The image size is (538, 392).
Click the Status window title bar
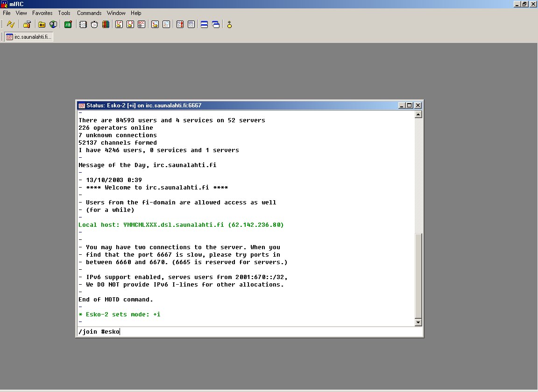click(x=249, y=105)
